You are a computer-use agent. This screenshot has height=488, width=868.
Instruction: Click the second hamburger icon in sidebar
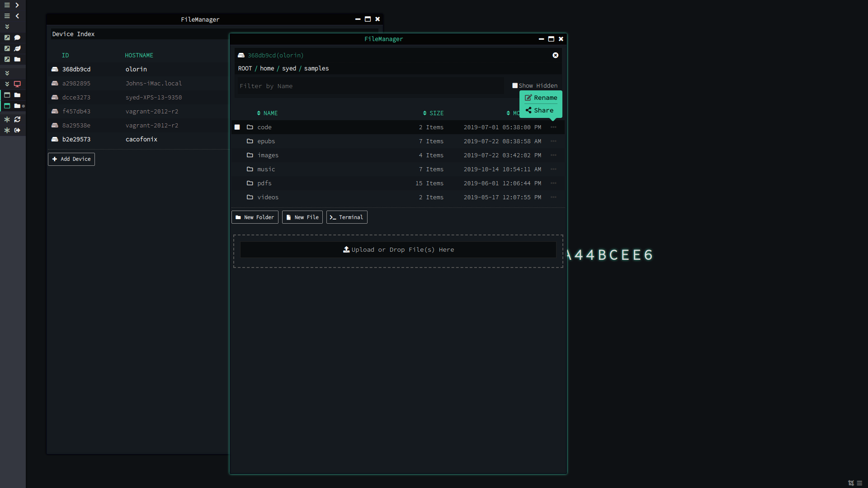(x=7, y=16)
